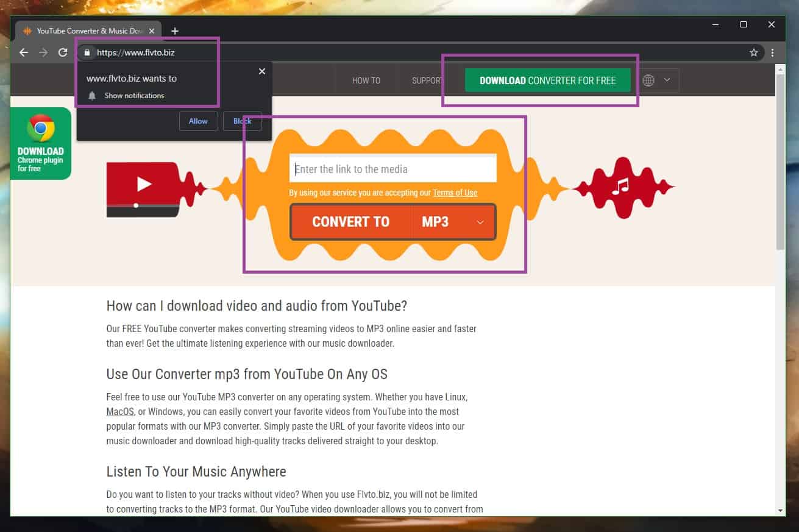Click the Download Chrome plugin banner
The image size is (799, 532).
pyautogui.click(x=41, y=143)
